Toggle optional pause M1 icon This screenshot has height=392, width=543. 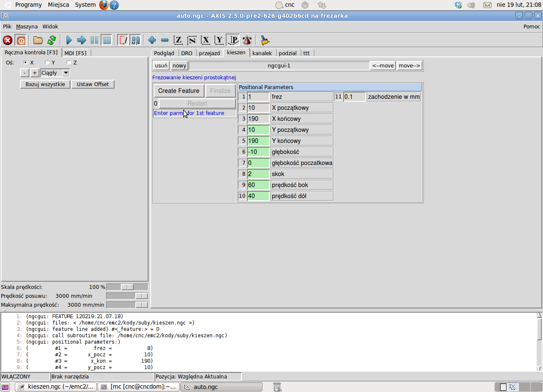135,40
